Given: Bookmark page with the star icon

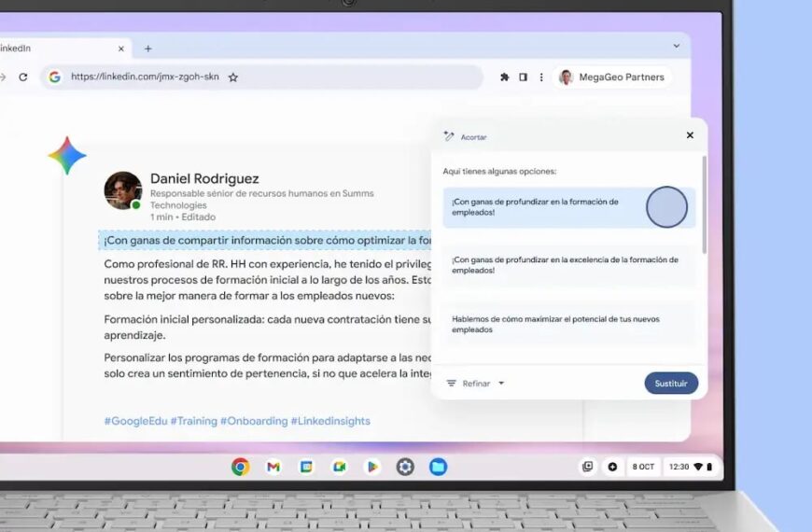Looking at the screenshot, I should click(233, 77).
